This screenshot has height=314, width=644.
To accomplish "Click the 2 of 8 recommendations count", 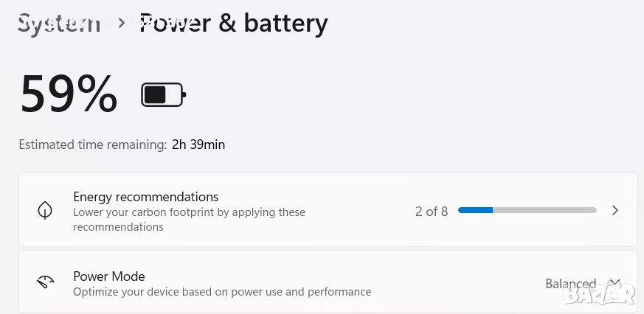I will (x=432, y=212).
